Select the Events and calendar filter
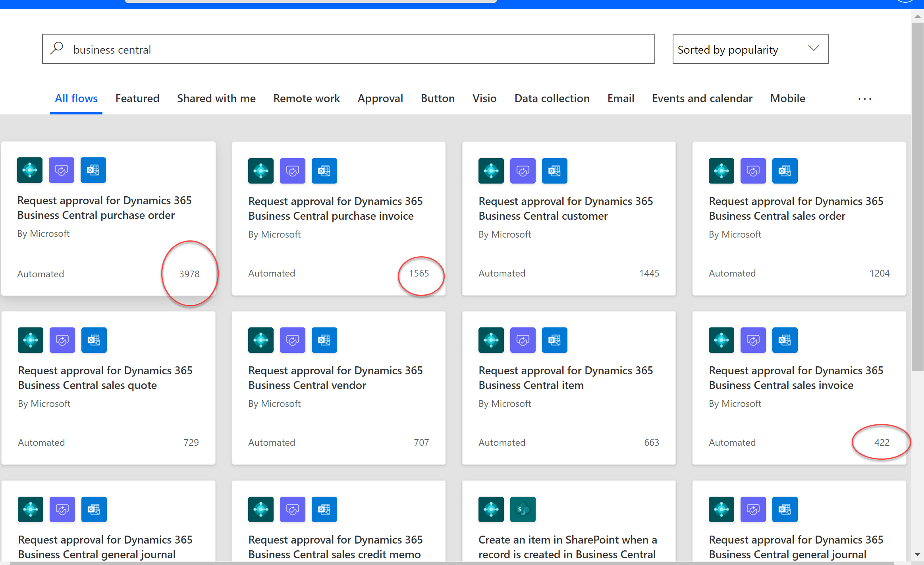Screen dimensions: 924x565 point(702,98)
